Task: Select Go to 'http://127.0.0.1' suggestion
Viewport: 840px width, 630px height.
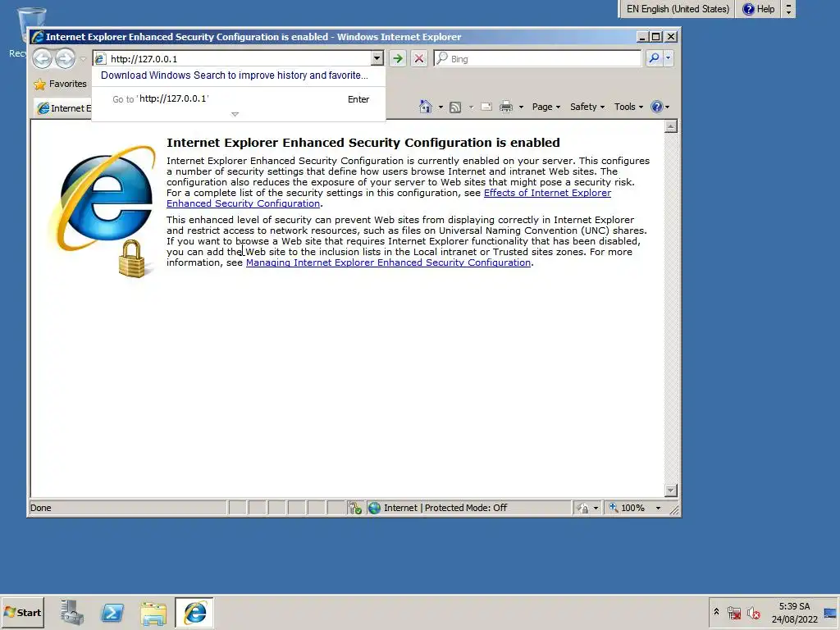Action: tap(239, 99)
